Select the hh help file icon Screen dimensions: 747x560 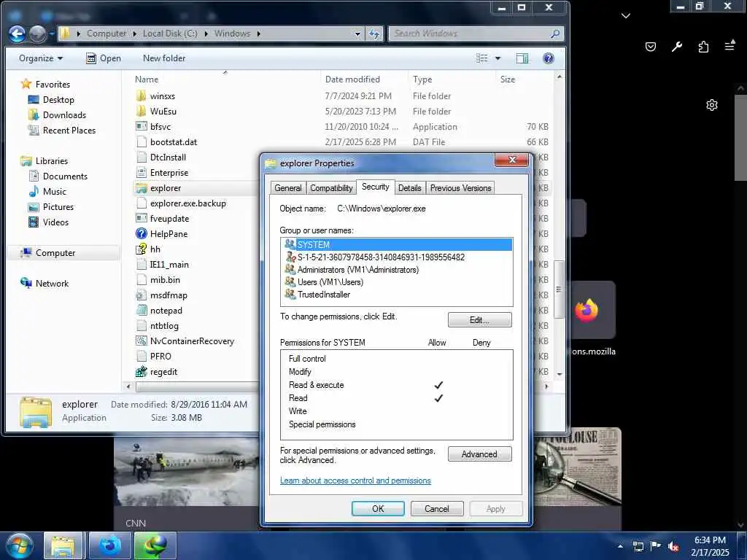[x=141, y=249]
